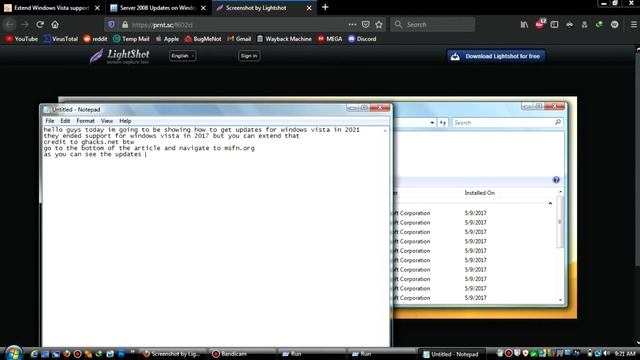Screen dimensions: 640x360
Task: Close the Extend Windows Vista support tab
Action: 97,8
